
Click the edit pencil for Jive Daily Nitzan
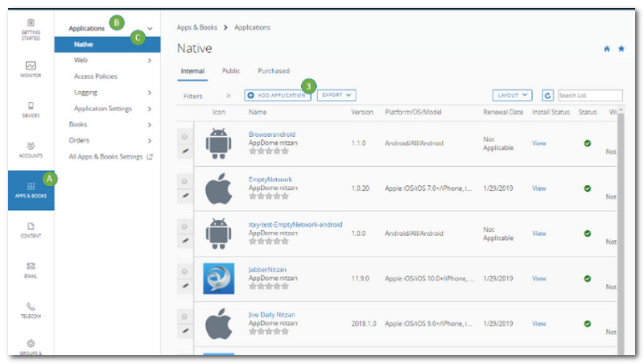tap(185, 331)
